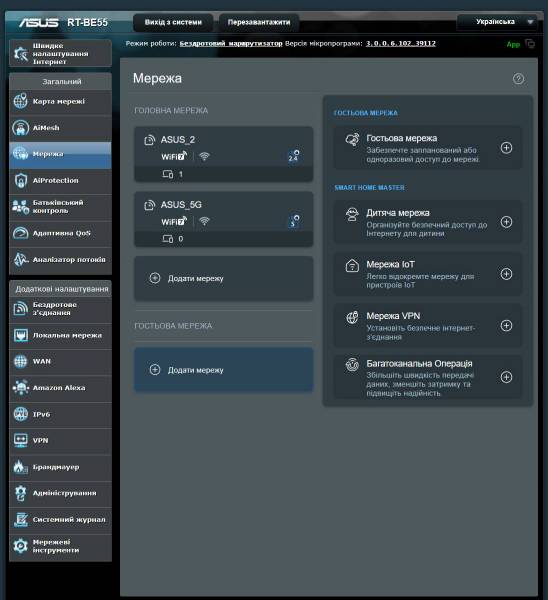Add the Мережа VPN with plus button
Image resolution: width=548 pixels, height=600 pixels.
coord(506,326)
